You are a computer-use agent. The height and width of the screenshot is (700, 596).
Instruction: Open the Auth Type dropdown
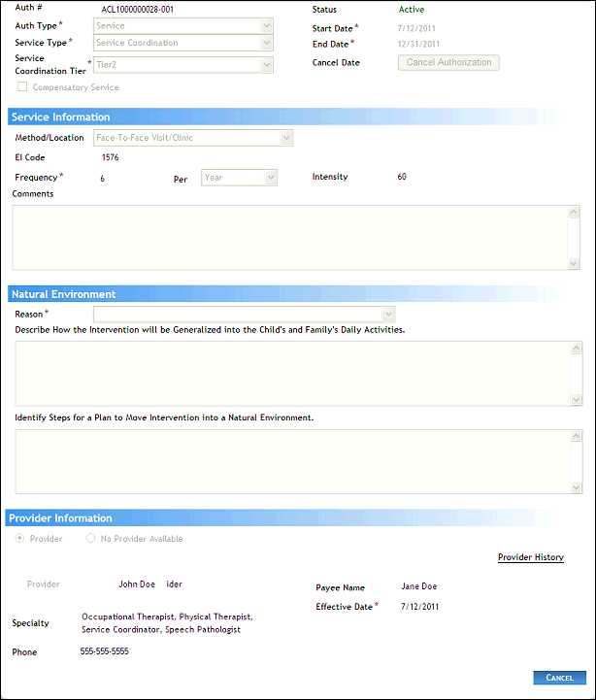[183, 25]
